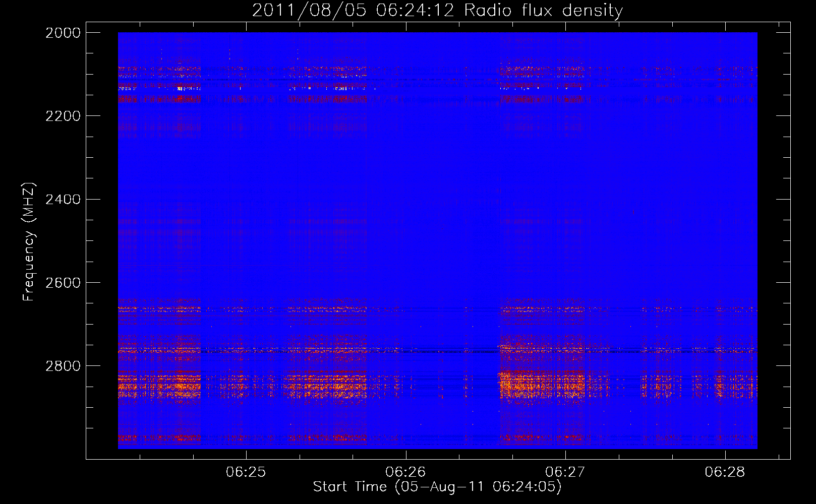Select the 2000 frequency axis label
The image size is (816, 504).
coord(63,33)
